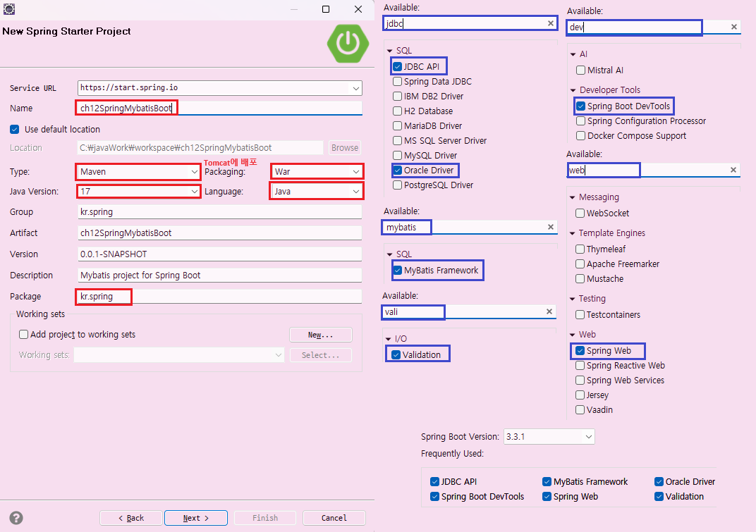756x532 pixels.
Task: Enable Add project to working sets
Action: tap(23, 335)
